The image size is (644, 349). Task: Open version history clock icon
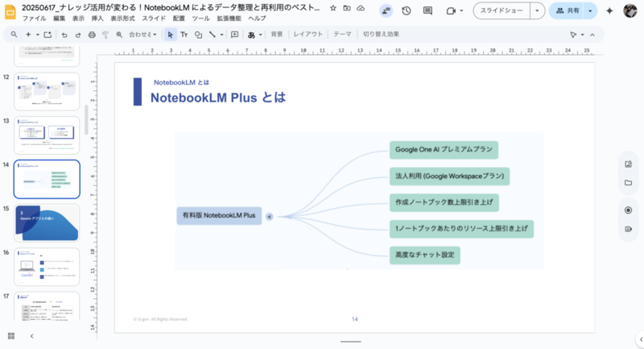coord(407,11)
